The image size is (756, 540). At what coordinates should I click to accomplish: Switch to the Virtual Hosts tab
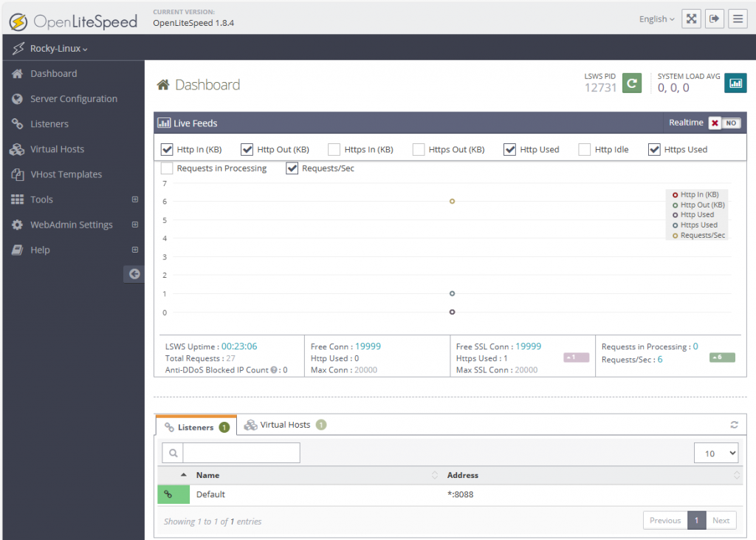click(x=284, y=425)
